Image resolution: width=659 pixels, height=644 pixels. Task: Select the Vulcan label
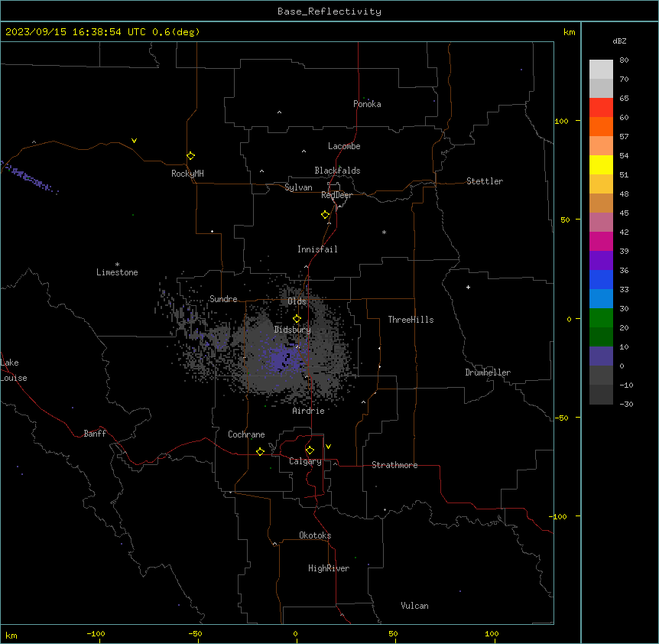pyautogui.click(x=414, y=606)
